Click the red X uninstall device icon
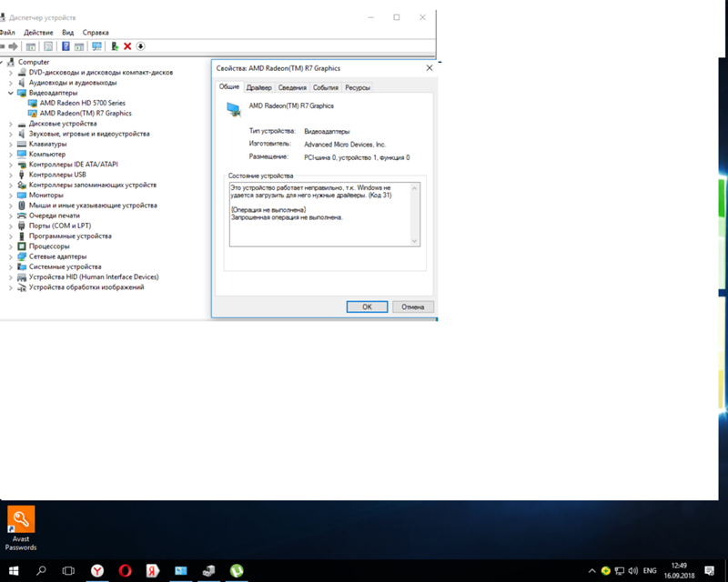This screenshot has height=582, width=728. pos(127,46)
